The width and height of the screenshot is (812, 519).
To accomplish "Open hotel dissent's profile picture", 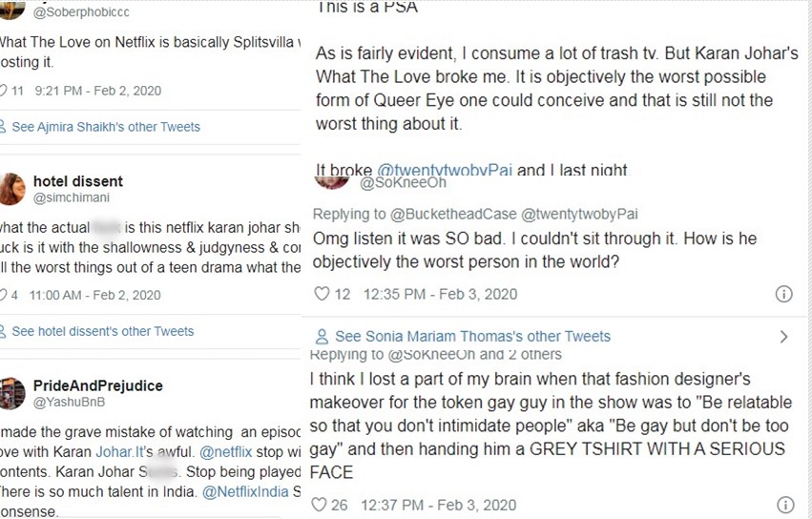I will 11,189.
